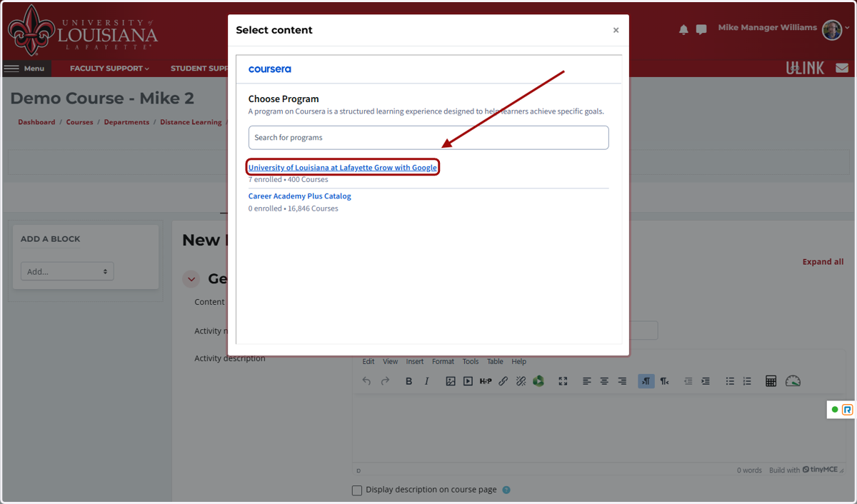
Task: Toggle italic formatting in the editor
Action: pos(426,381)
